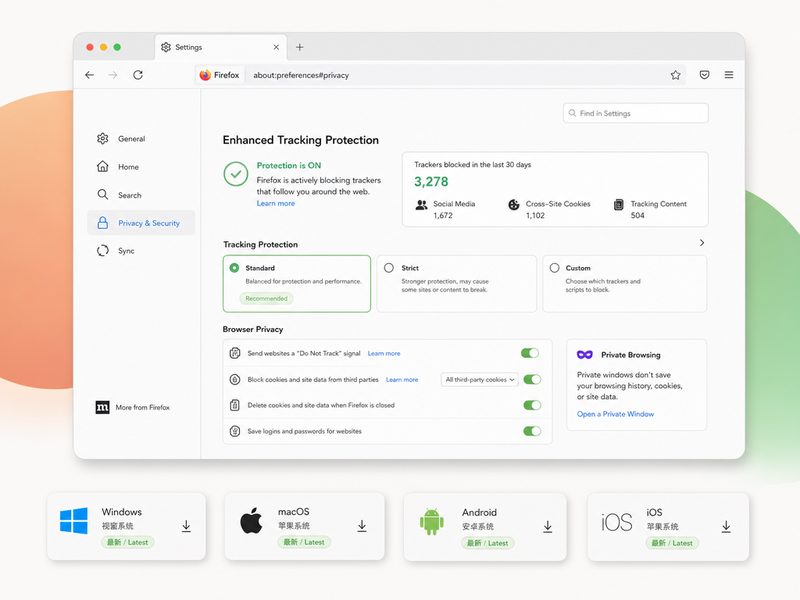Click the Enhanced Tracking Protection heading
Image resolution: width=800 pixels, height=600 pixels.
click(301, 140)
